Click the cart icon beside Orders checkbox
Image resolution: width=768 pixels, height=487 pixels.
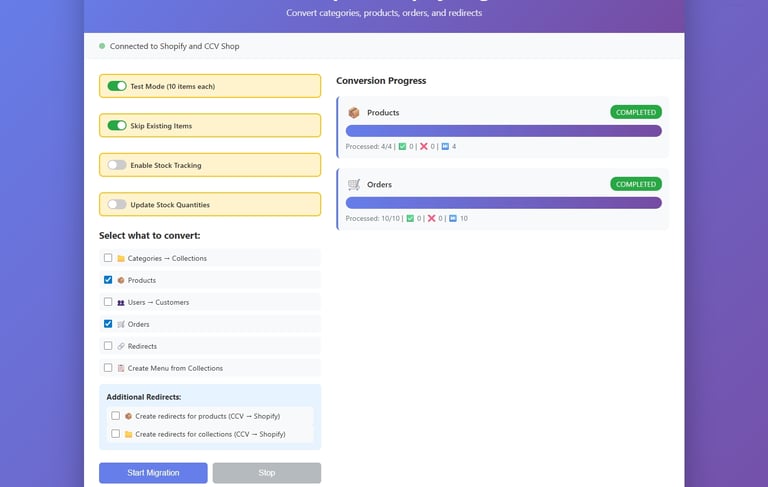[x=121, y=324]
